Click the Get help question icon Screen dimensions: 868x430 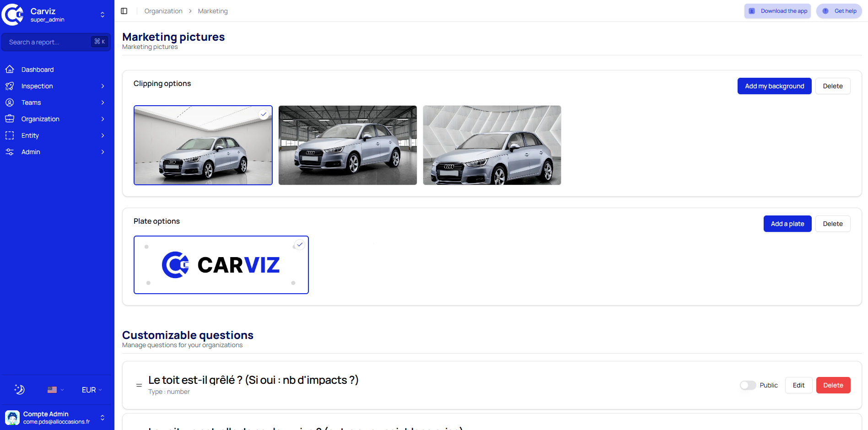[825, 11]
